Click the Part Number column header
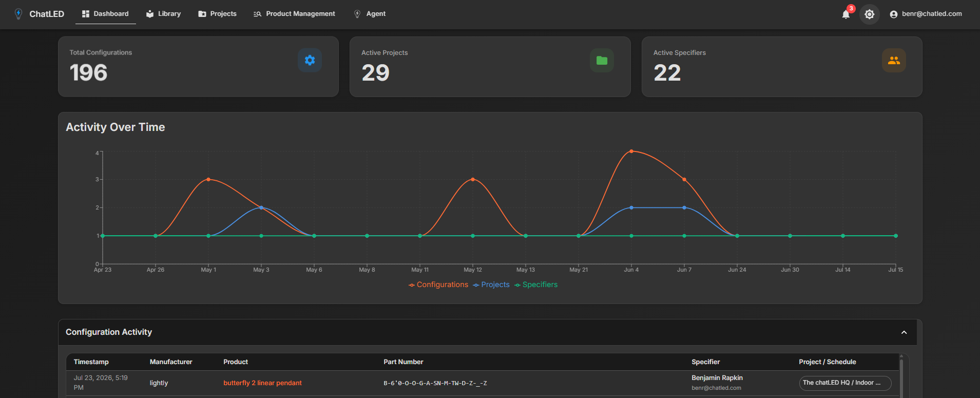Viewport: 980px width, 398px height. (403, 362)
